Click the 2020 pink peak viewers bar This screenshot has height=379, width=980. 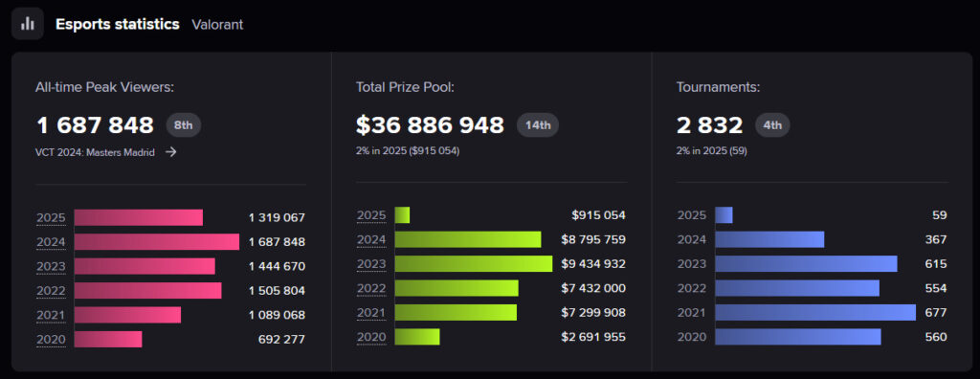pos(108,340)
